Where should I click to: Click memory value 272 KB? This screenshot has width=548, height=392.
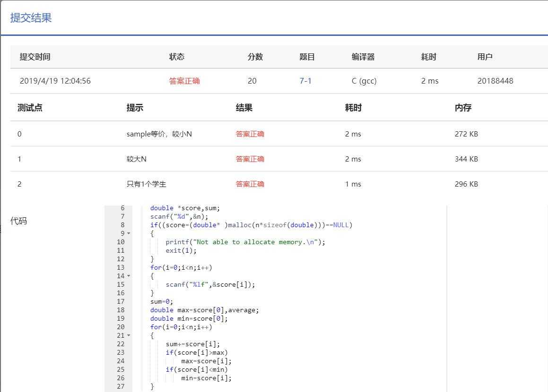coord(466,134)
